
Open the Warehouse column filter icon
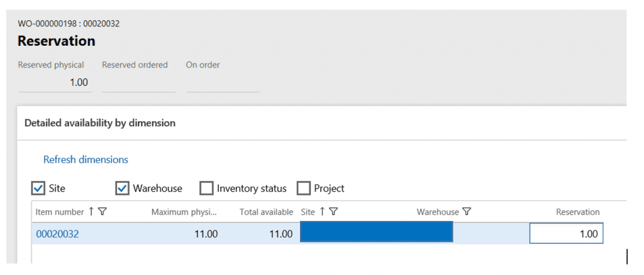(x=467, y=212)
